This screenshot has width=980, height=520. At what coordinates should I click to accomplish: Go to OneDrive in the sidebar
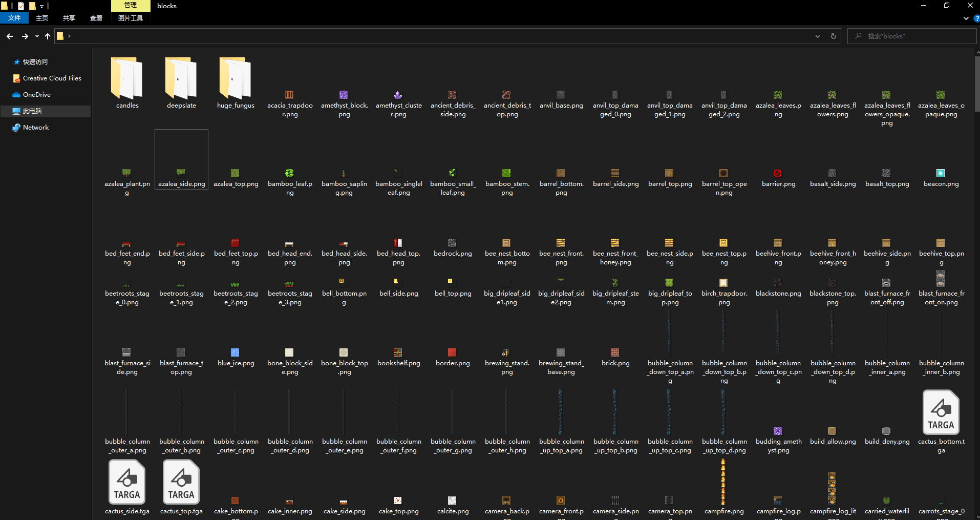coord(37,95)
